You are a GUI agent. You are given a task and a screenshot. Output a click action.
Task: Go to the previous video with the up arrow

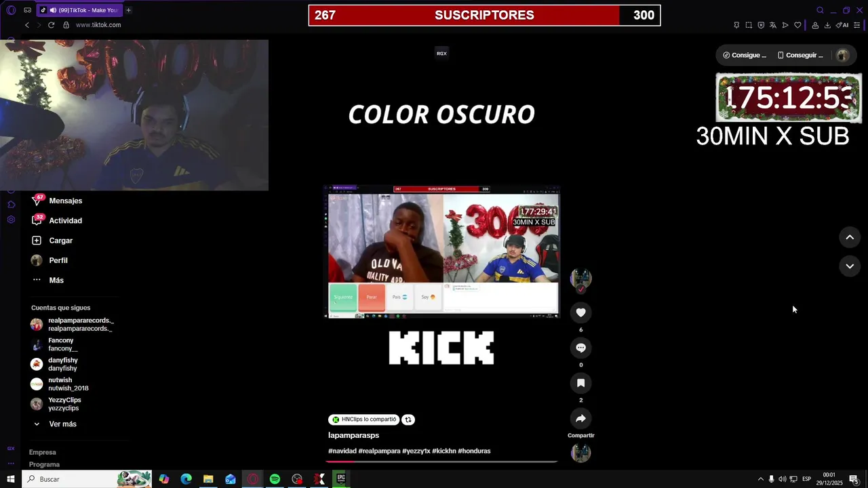coord(850,237)
